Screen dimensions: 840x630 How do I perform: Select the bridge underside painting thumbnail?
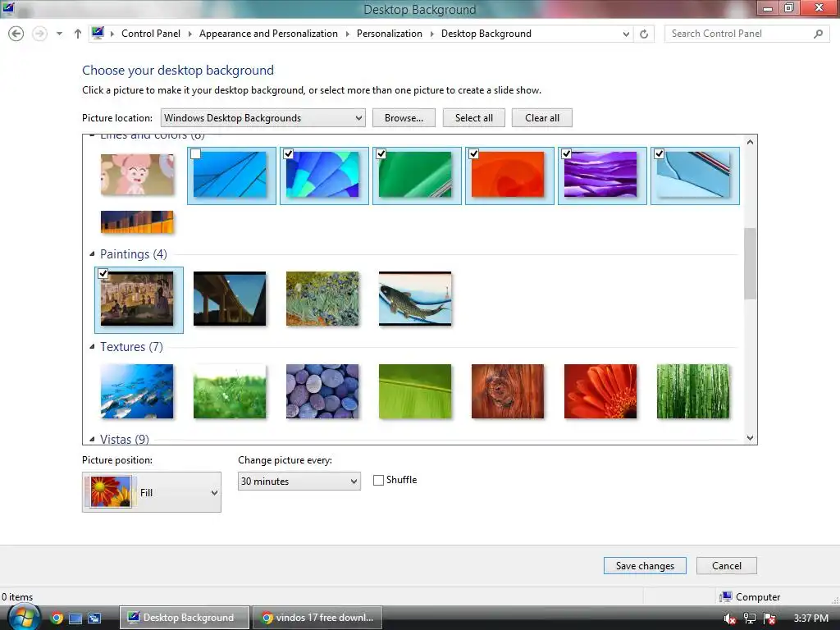click(x=230, y=299)
